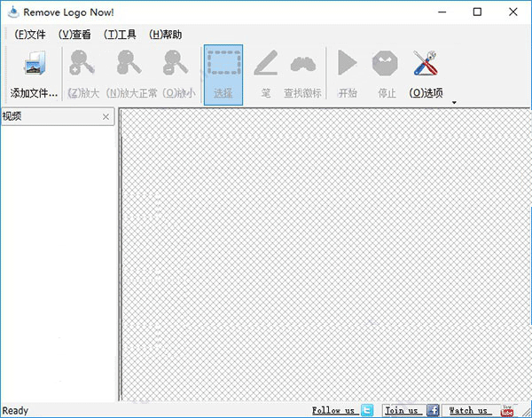Click the Facebook icon in status bar
Screen dimensions: 532x418
point(433,410)
